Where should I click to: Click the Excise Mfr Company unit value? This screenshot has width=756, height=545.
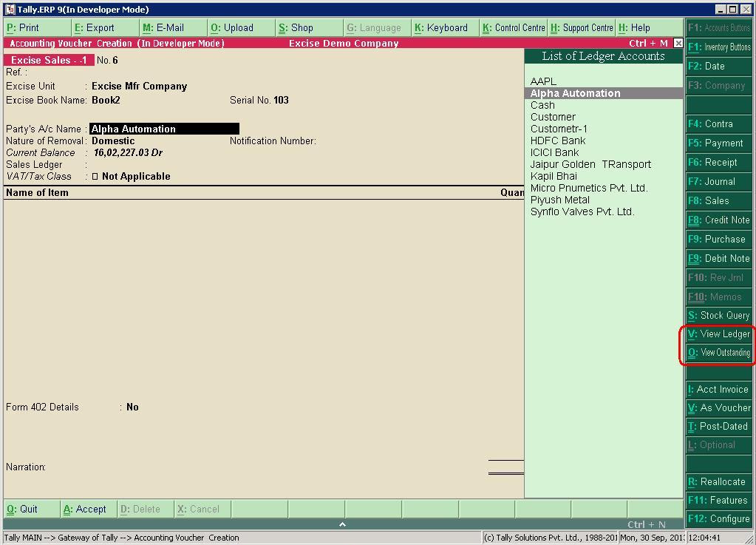(140, 87)
